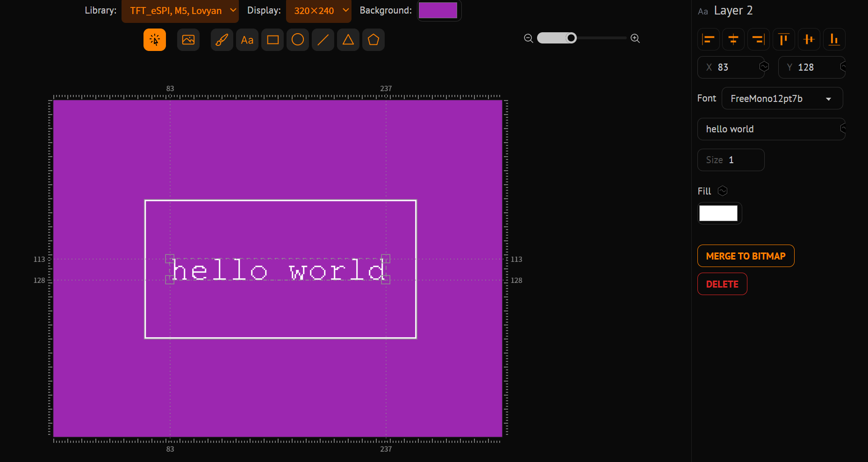Click the zoom slider handle
Screen dimensions: 868x462
click(x=571, y=38)
